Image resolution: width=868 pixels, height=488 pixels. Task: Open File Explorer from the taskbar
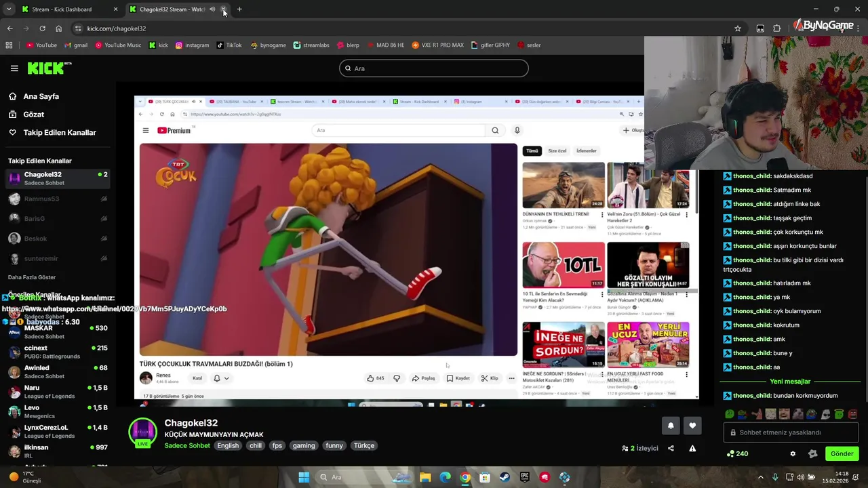click(x=425, y=477)
